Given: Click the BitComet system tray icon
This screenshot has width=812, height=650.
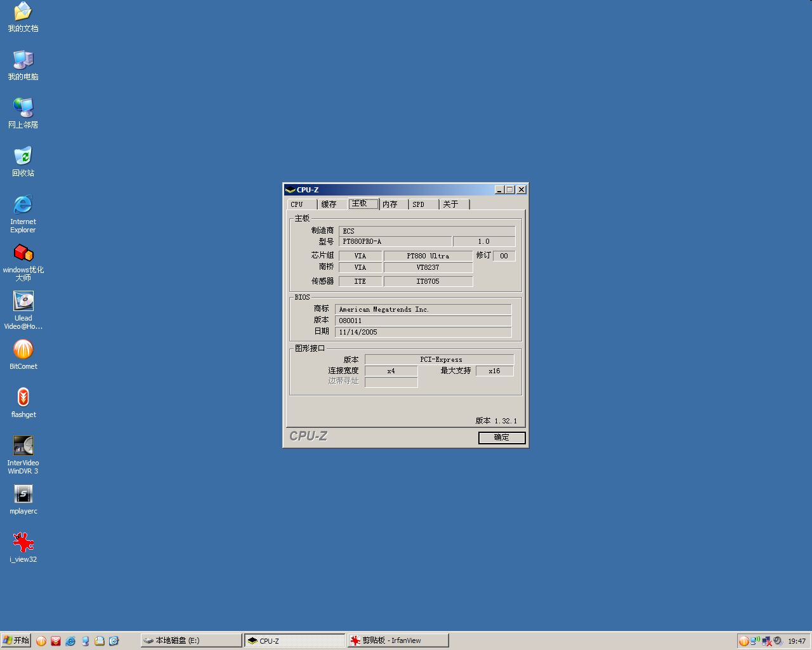Looking at the screenshot, I should (744, 641).
